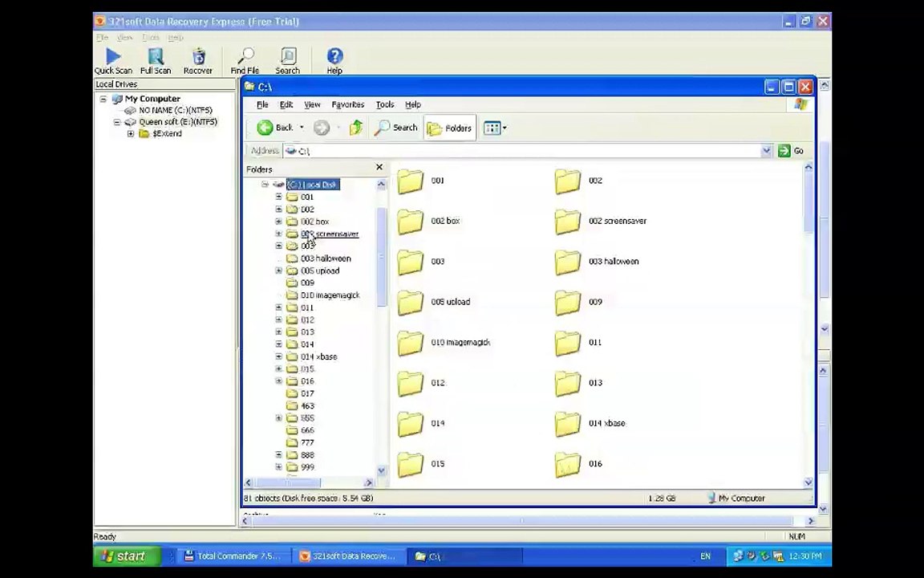
Task: Select folder 463 in tree
Action: (307, 405)
